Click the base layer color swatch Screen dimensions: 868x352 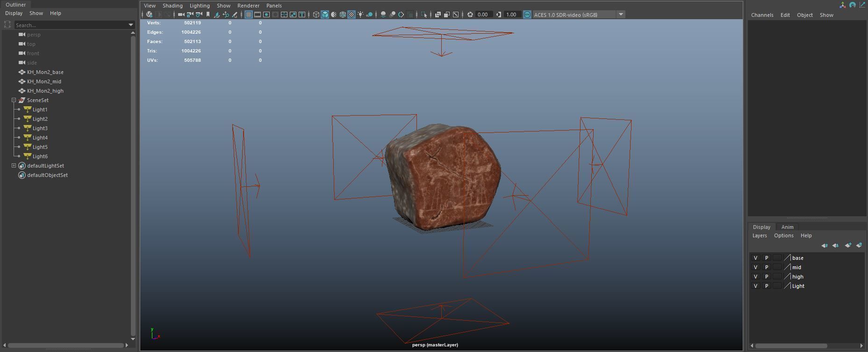[788, 258]
